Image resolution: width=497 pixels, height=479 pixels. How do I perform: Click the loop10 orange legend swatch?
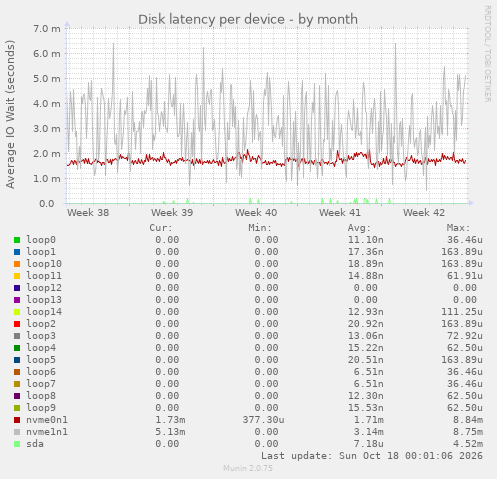[17, 264]
